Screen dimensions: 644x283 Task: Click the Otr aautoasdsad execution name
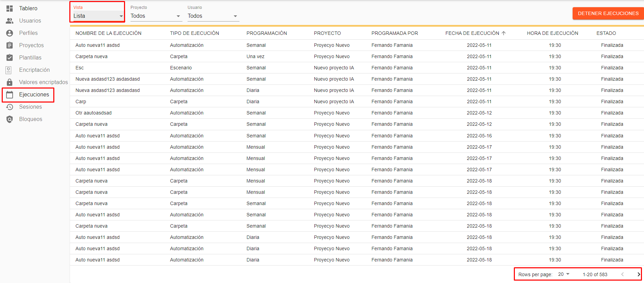coord(93,113)
